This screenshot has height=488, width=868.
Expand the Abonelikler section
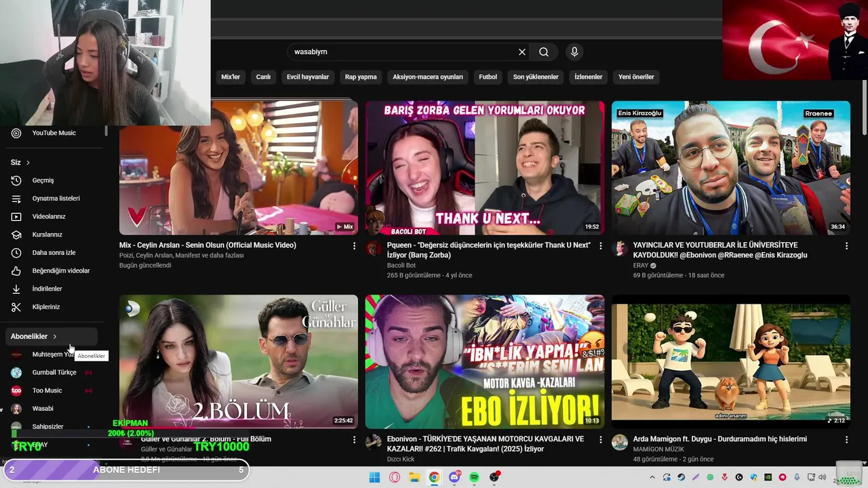[x=52, y=336]
